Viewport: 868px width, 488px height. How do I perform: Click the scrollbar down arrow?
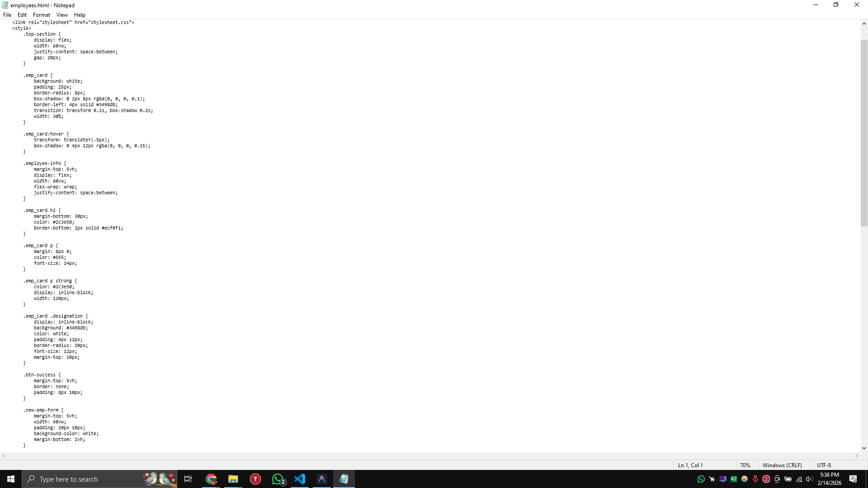864,448
